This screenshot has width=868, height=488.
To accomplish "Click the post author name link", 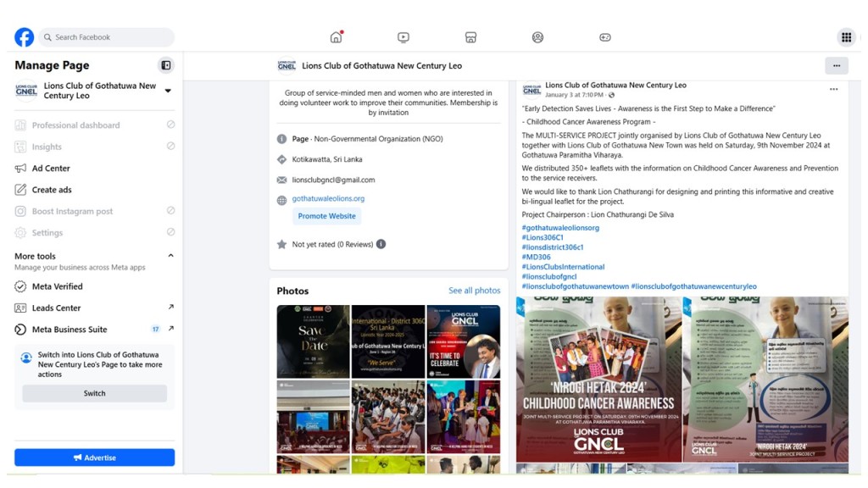I will coord(615,86).
